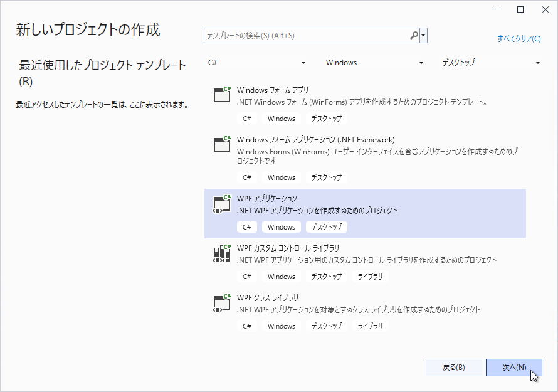
Task: Click the .NET WPF アプリケーションを作成するためのプロジェクト description
Action: coord(317,211)
